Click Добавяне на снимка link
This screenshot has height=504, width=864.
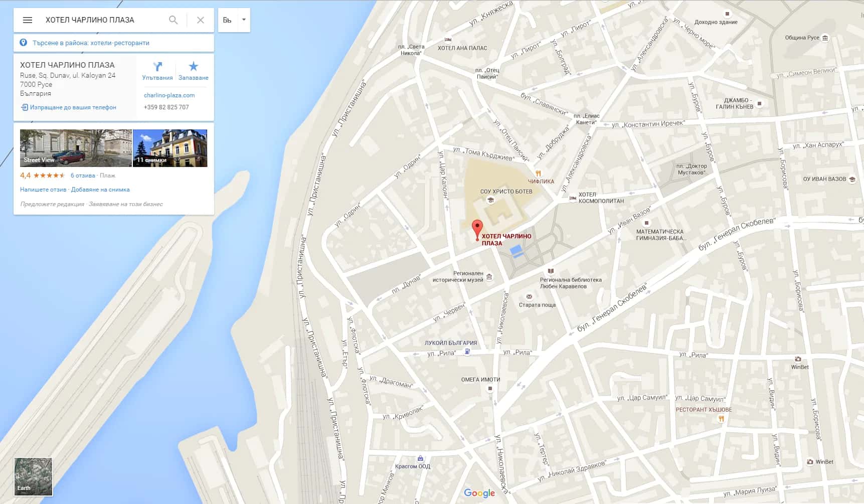coord(100,190)
